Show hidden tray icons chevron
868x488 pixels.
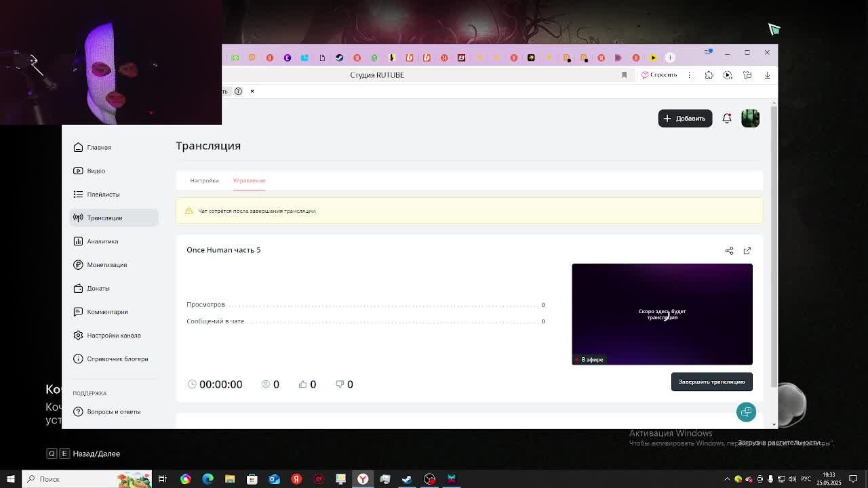point(728,479)
